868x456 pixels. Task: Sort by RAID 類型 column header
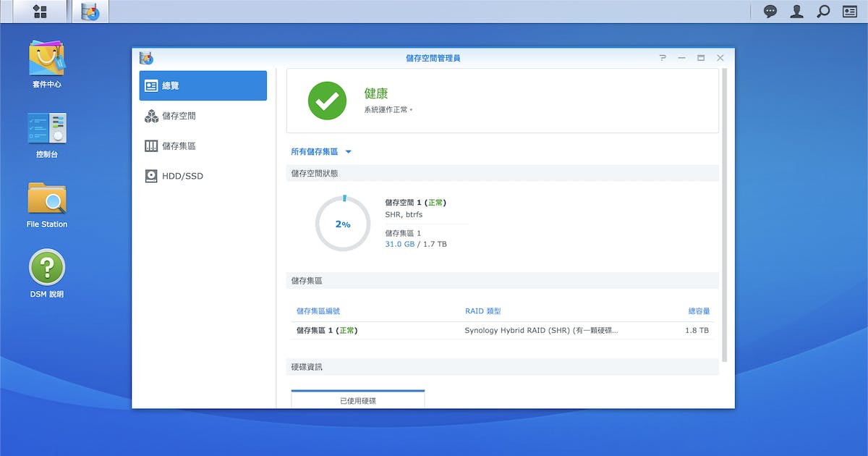point(483,311)
